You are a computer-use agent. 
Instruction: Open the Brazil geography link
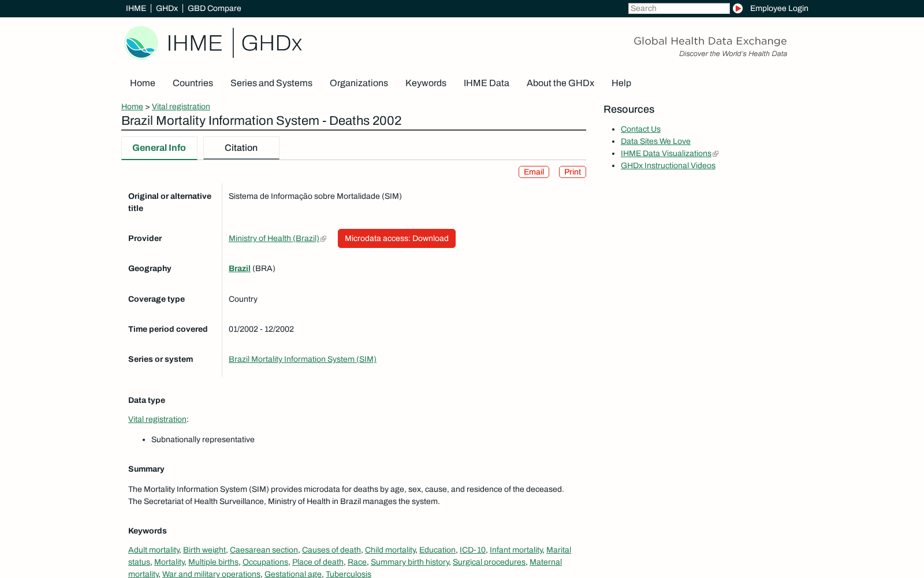240,268
